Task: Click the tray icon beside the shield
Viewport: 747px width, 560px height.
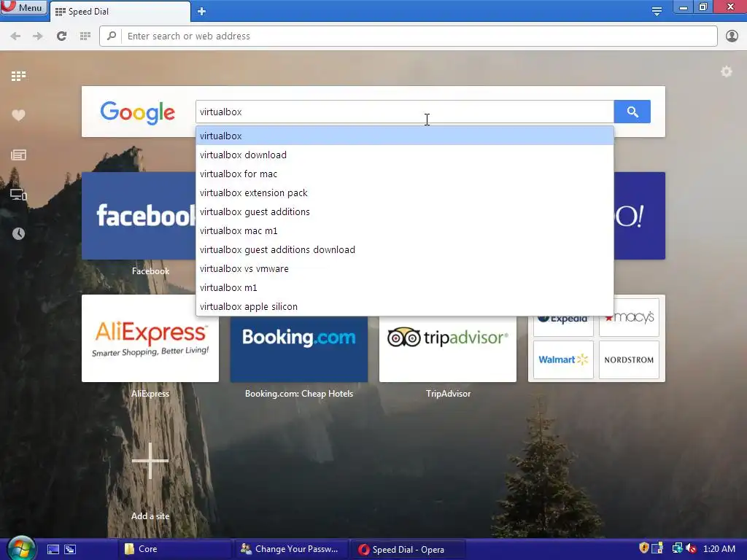Action: 657,548
